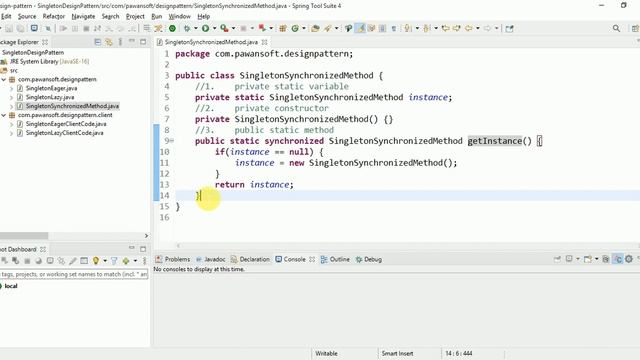Click Package Explorer horizontal scrollbar
This screenshot has width=640, height=360.
[24, 236]
